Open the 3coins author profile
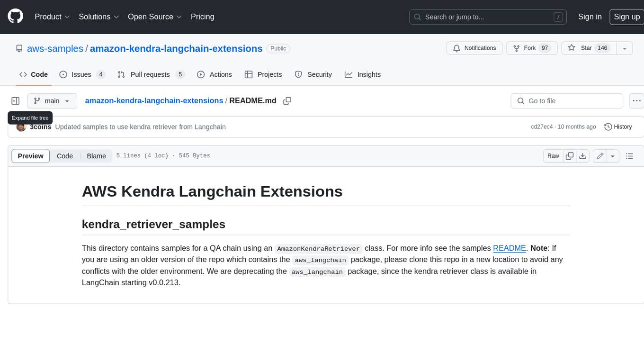644x362 pixels. pyautogui.click(x=40, y=127)
